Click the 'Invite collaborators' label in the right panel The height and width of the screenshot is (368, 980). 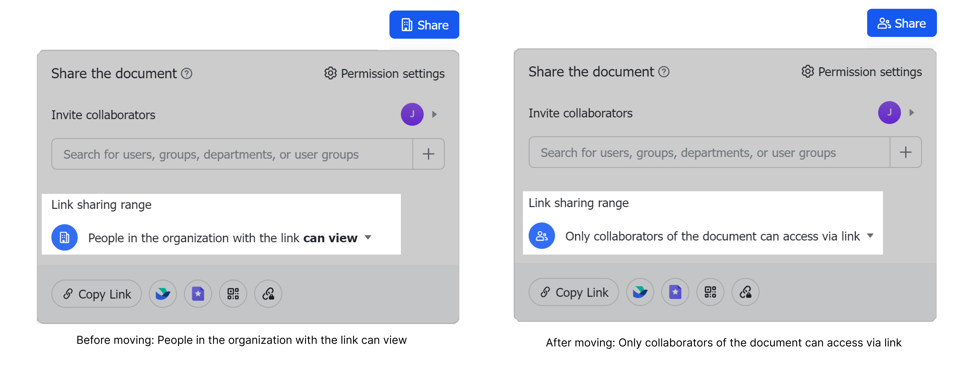coord(580,113)
